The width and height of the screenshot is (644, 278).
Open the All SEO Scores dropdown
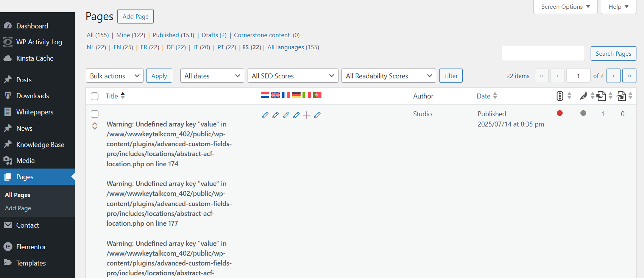(293, 76)
